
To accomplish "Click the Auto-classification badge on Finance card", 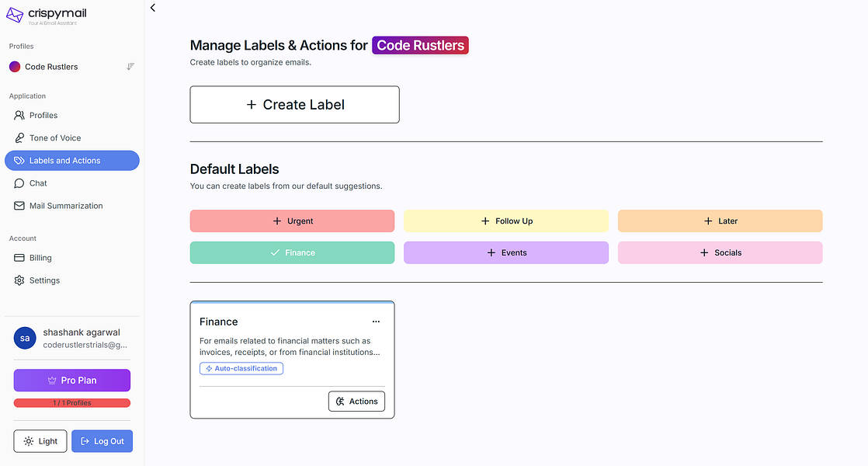I will (241, 368).
